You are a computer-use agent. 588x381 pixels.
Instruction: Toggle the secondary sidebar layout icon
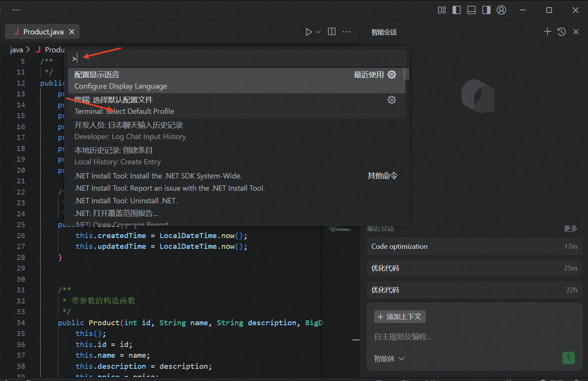(x=486, y=10)
